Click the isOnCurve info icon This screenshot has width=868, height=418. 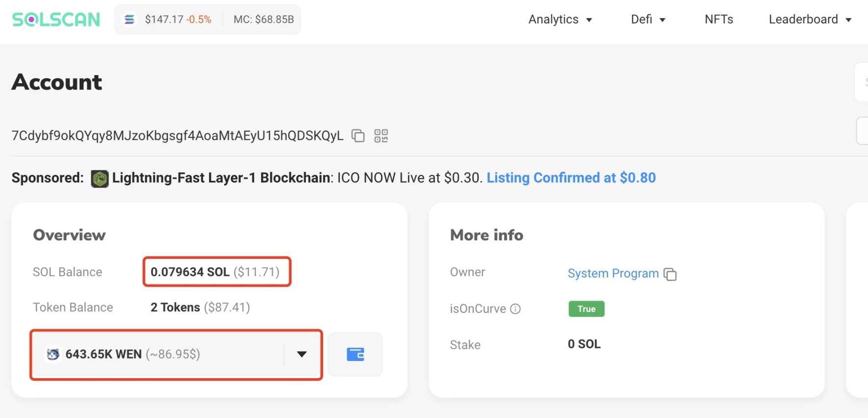point(515,309)
